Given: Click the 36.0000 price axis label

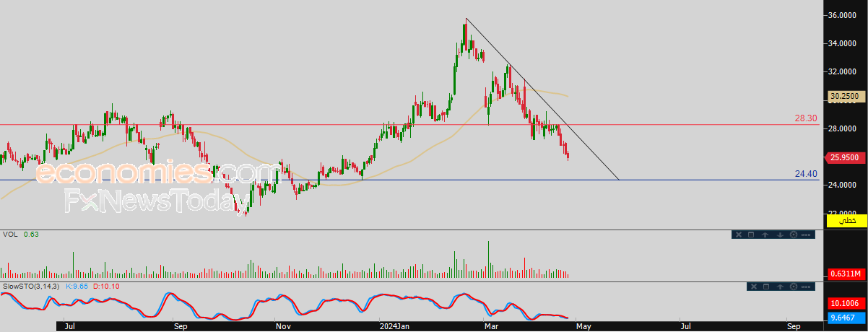Looking at the screenshot, I should (843, 15).
